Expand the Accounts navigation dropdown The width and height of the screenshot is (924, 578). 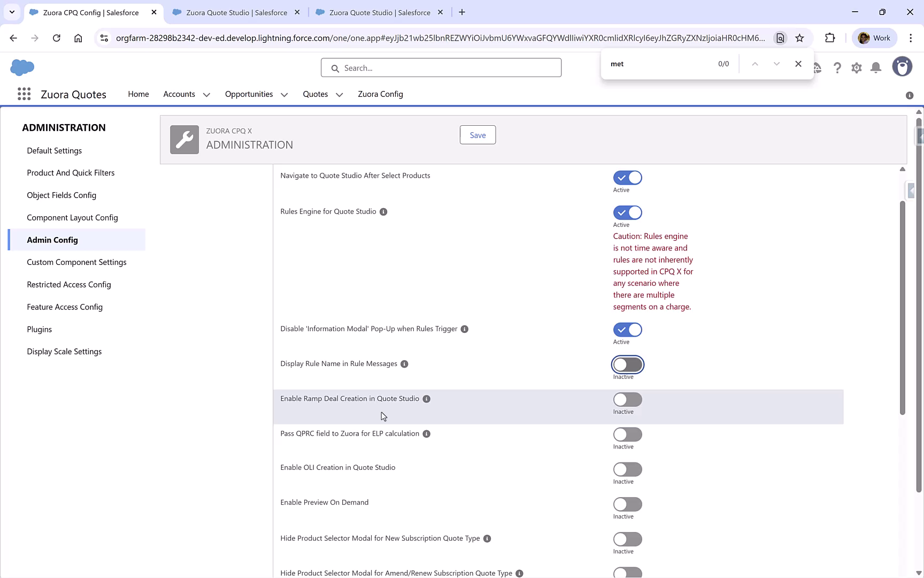[x=206, y=94]
